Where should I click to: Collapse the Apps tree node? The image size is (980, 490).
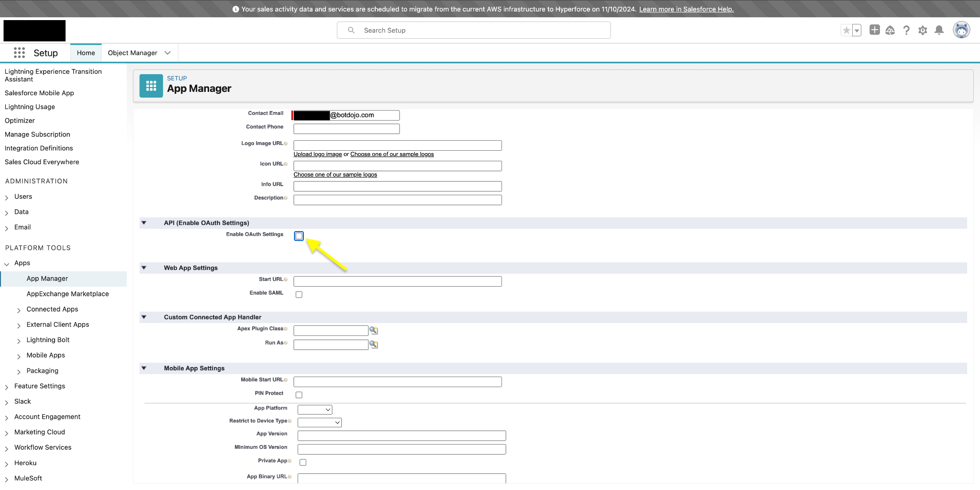click(7, 264)
